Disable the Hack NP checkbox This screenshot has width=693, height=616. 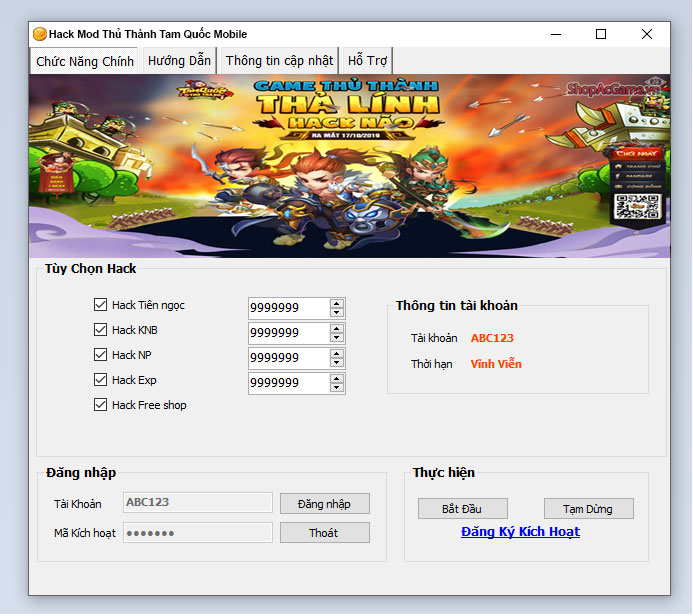[x=100, y=354]
